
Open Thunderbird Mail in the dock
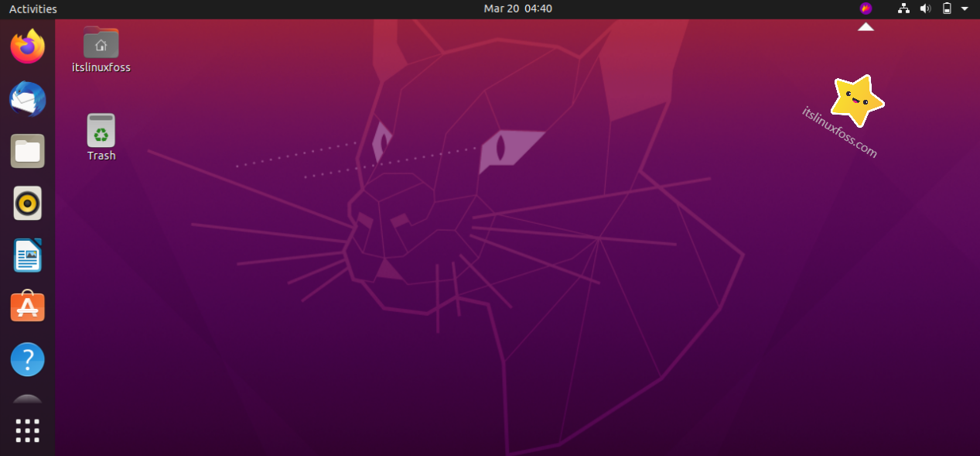28,99
